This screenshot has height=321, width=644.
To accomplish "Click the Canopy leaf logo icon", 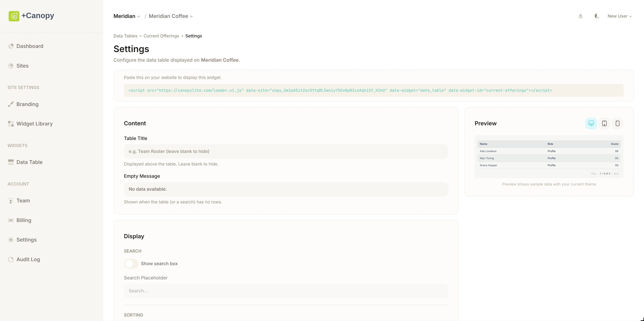I will (14, 16).
